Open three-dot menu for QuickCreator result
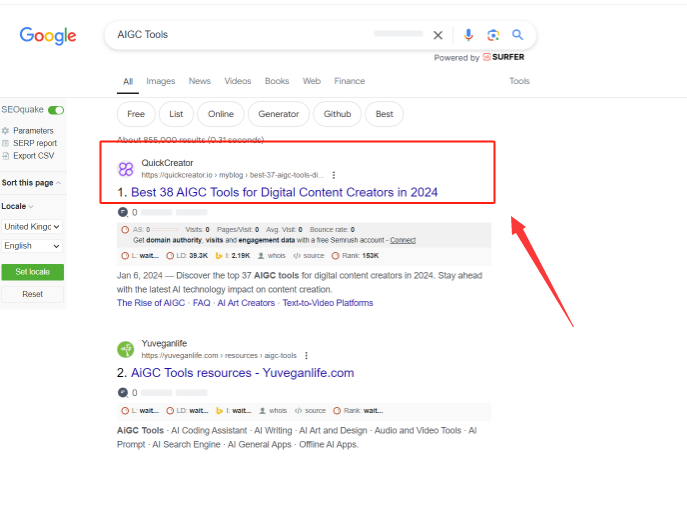Viewport: 687px width, 505px height. (334, 175)
